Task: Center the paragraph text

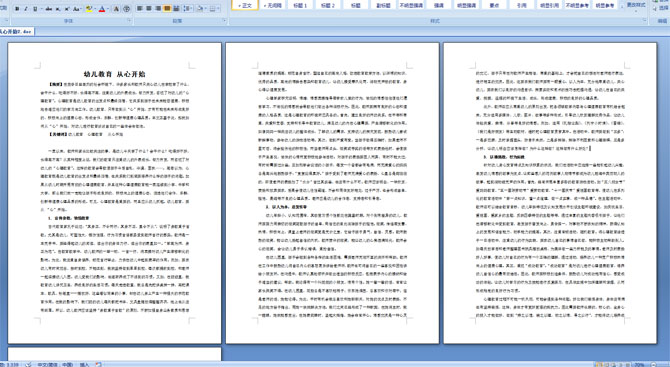Action: tap(149, 8)
